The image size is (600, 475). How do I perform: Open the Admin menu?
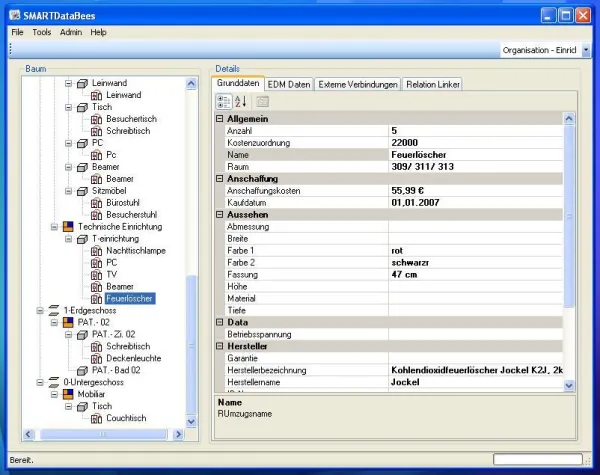[71, 32]
